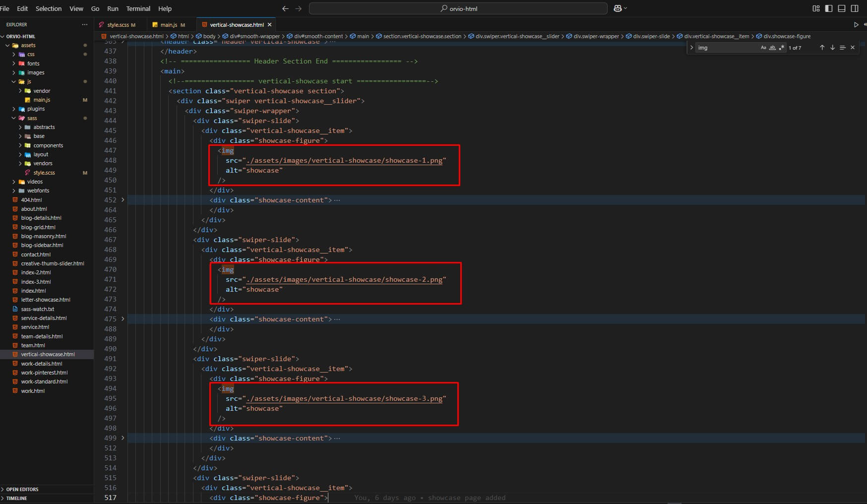Unfold showcase-content at line 452
The image size is (867, 504).
click(x=123, y=200)
